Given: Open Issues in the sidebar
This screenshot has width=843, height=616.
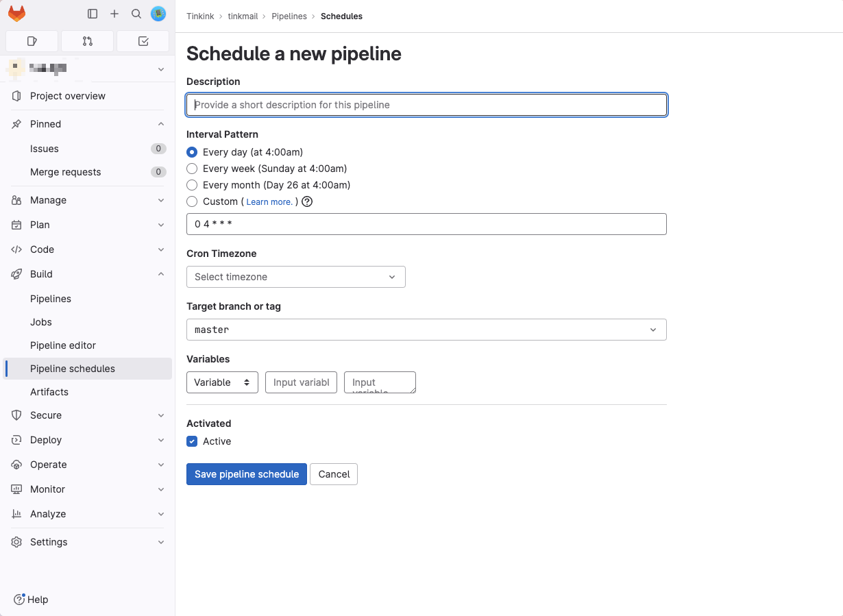Looking at the screenshot, I should tap(88, 149).
